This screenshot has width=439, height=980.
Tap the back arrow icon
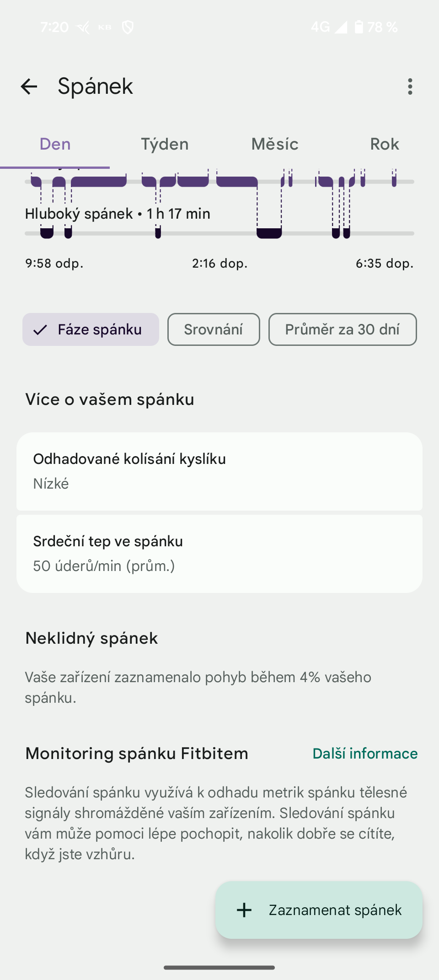(29, 86)
